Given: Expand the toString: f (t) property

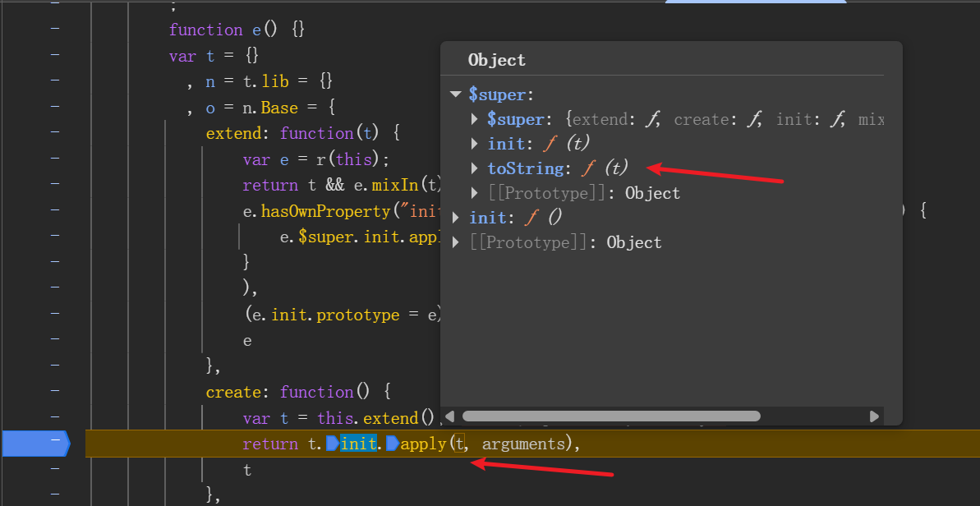Looking at the screenshot, I should pos(475,168).
